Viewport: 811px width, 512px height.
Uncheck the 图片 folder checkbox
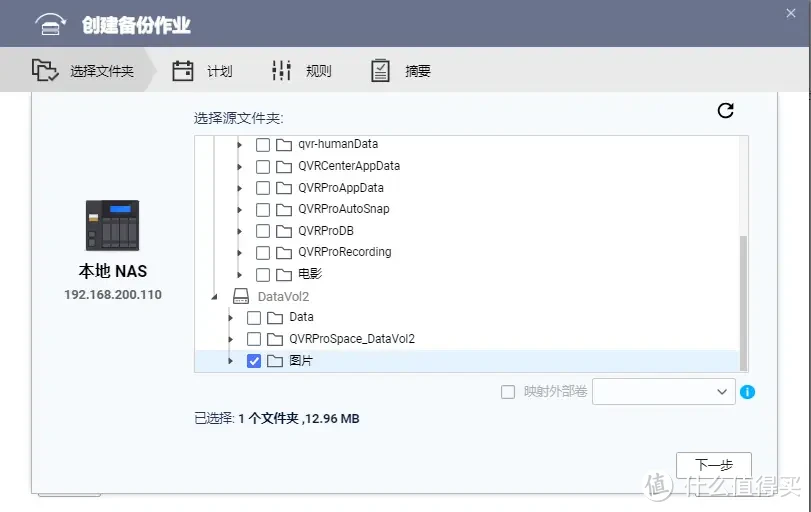pos(254,360)
